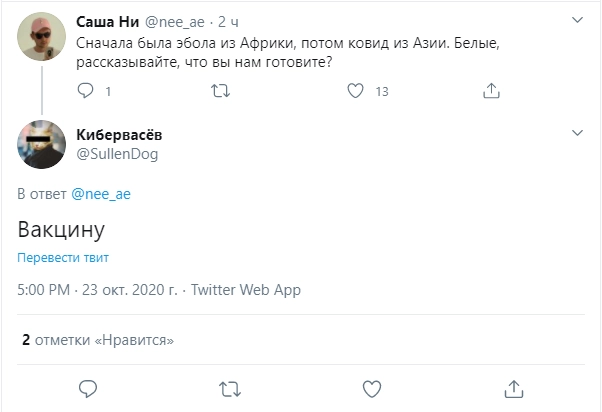Open Кибервасёв's profile avatar
The width and height of the screenshot is (602, 412).
tap(42, 146)
